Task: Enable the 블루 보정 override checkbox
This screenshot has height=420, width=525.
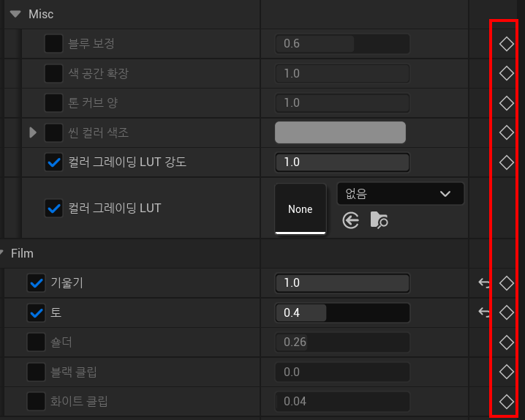Action: [53, 44]
